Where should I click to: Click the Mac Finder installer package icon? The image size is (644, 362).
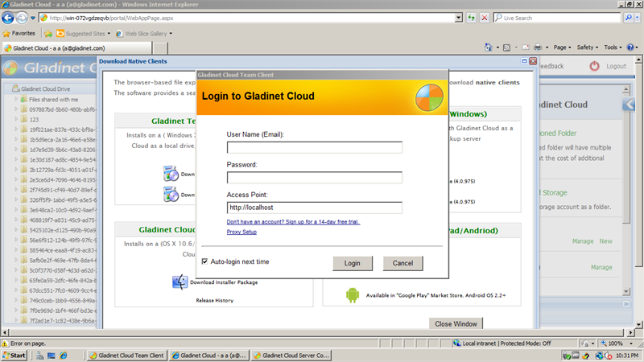click(x=180, y=282)
